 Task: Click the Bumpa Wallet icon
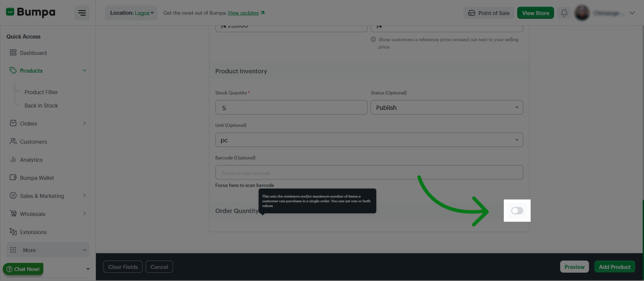[13, 177]
